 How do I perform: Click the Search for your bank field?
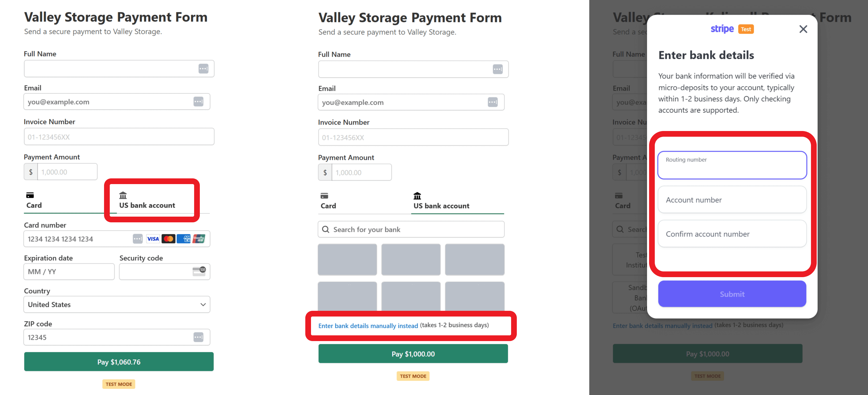[x=414, y=229]
